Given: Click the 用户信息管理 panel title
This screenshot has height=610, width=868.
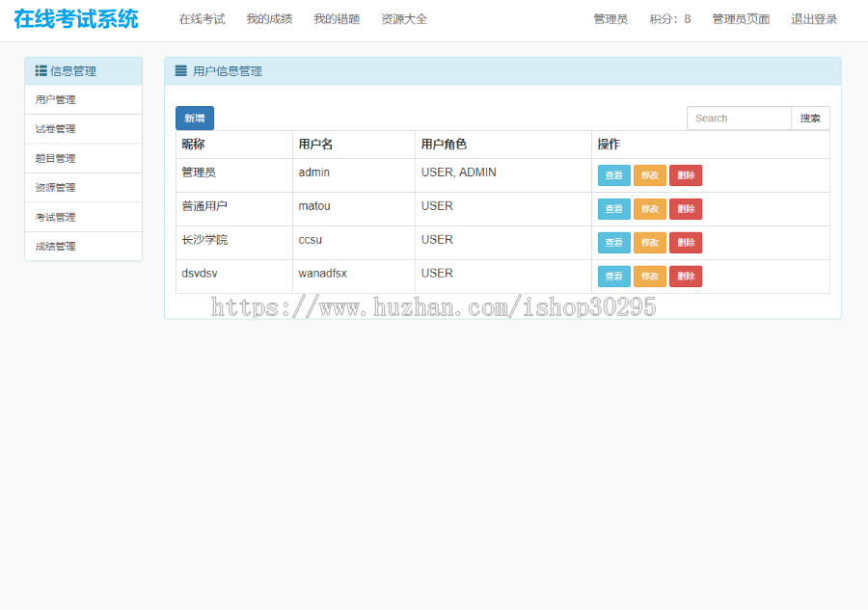Looking at the screenshot, I should [228, 71].
